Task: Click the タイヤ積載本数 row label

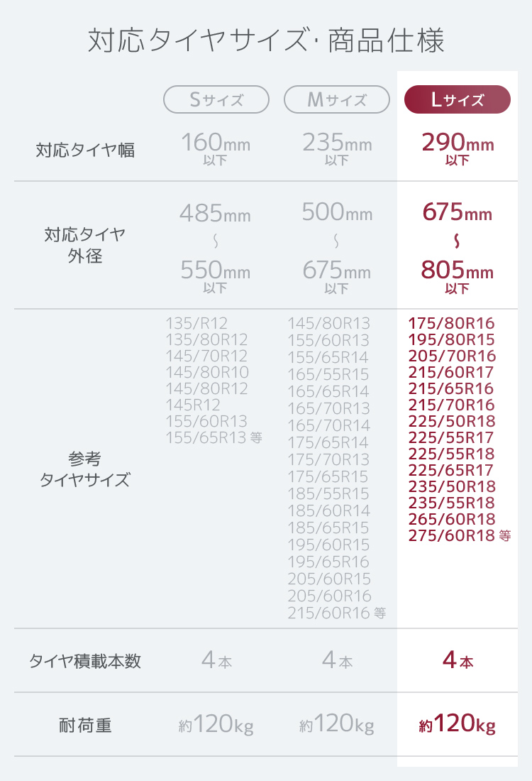Action: [x=85, y=661]
